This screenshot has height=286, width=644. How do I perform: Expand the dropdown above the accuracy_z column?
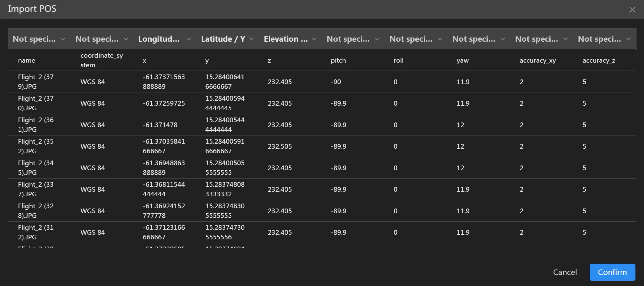coord(604,39)
